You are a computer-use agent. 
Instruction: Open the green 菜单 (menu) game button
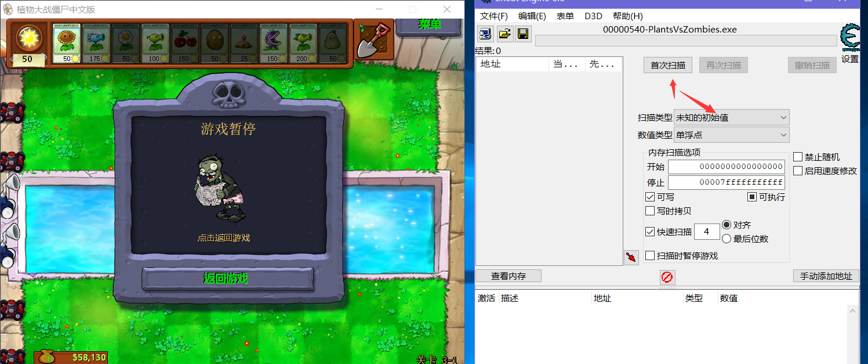[430, 25]
